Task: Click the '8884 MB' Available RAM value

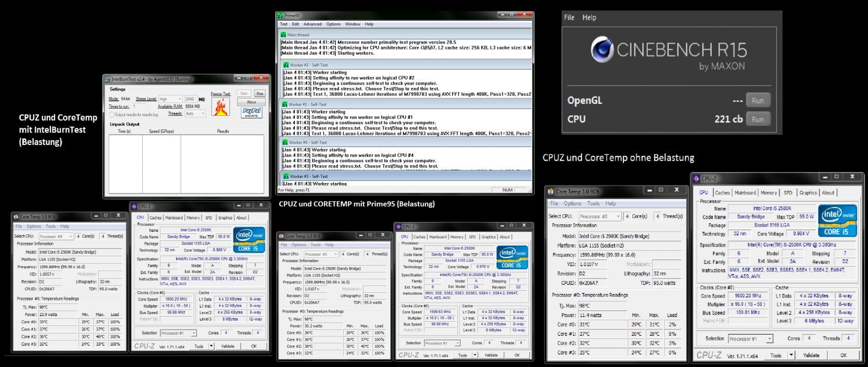Action: click(192, 107)
